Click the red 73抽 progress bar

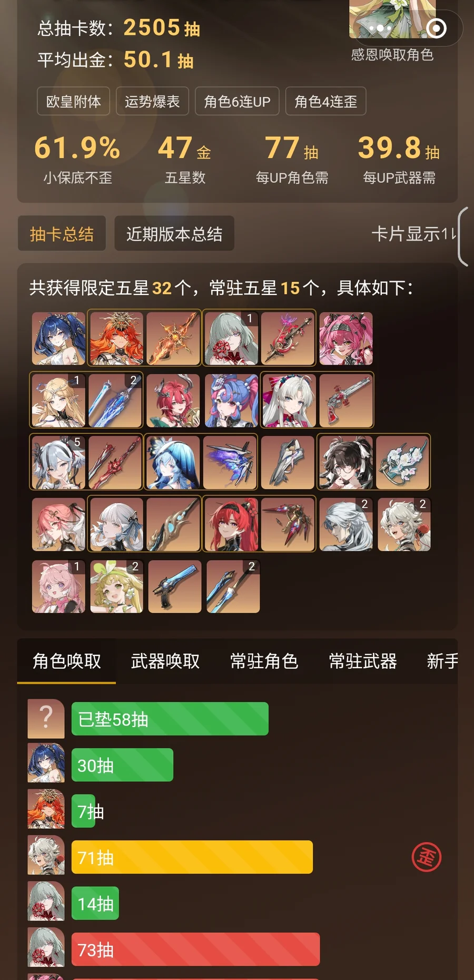pos(195,949)
